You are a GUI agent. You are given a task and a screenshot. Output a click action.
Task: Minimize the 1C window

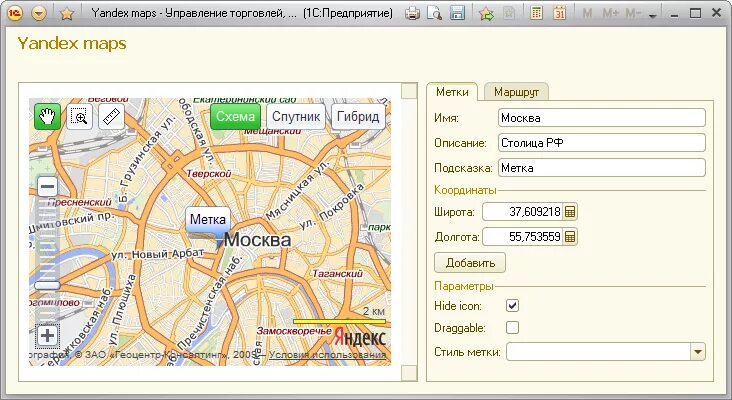click(674, 14)
